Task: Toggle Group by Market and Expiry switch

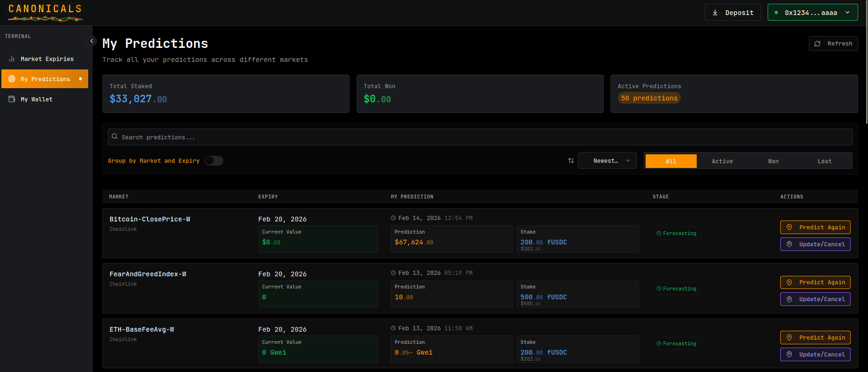Action: pyautogui.click(x=213, y=161)
